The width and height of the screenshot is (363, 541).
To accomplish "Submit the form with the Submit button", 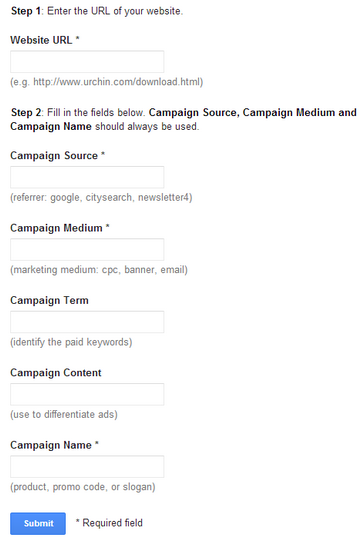I will [x=38, y=523].
